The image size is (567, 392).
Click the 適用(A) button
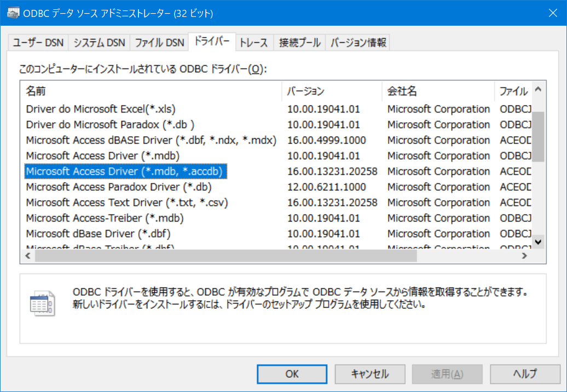pos(447,374)
